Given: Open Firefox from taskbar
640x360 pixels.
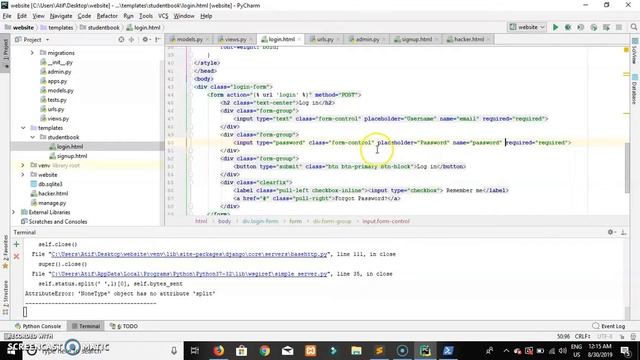Looking at the screenshot, I should tap(219, 350).
